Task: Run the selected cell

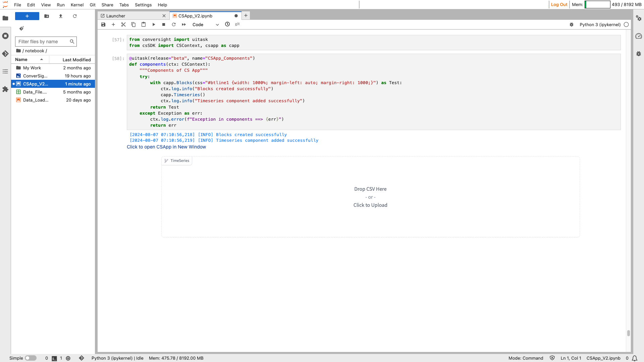Action: tap(154, 24)
